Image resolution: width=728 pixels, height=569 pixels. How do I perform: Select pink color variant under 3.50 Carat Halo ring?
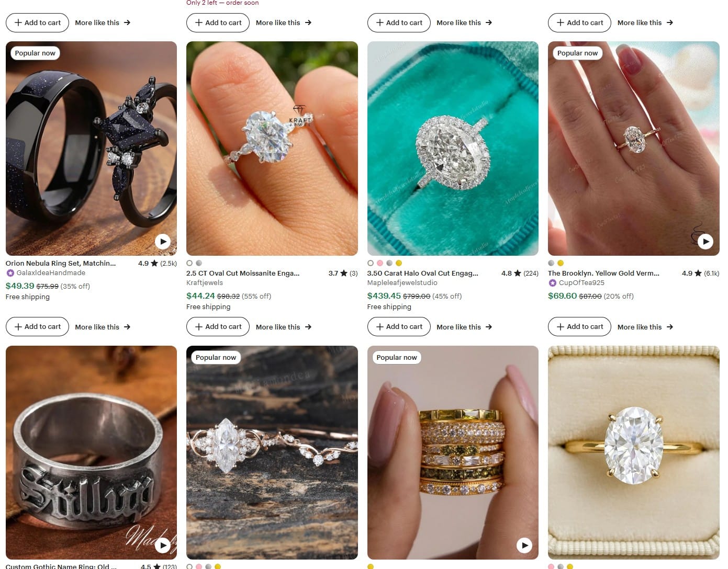pos(379,263)
